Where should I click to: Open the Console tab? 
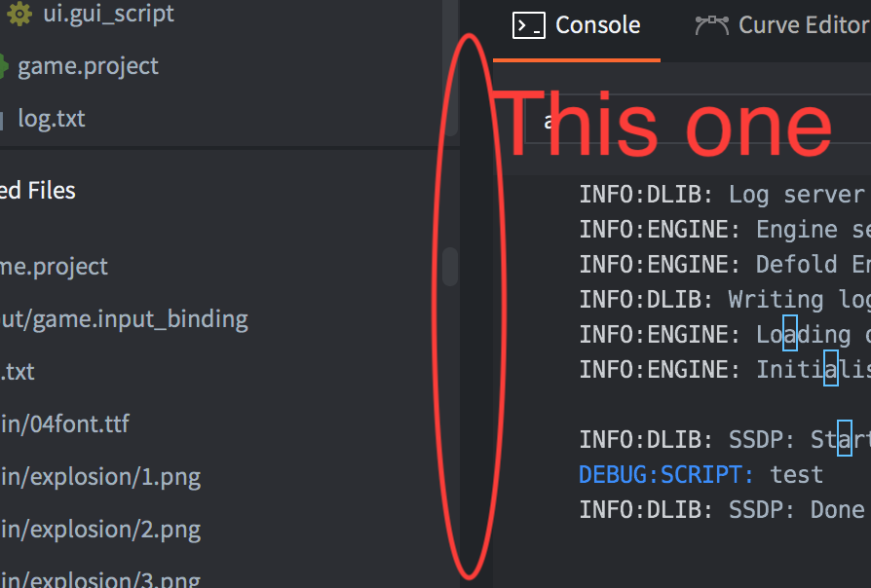[577, 25]
